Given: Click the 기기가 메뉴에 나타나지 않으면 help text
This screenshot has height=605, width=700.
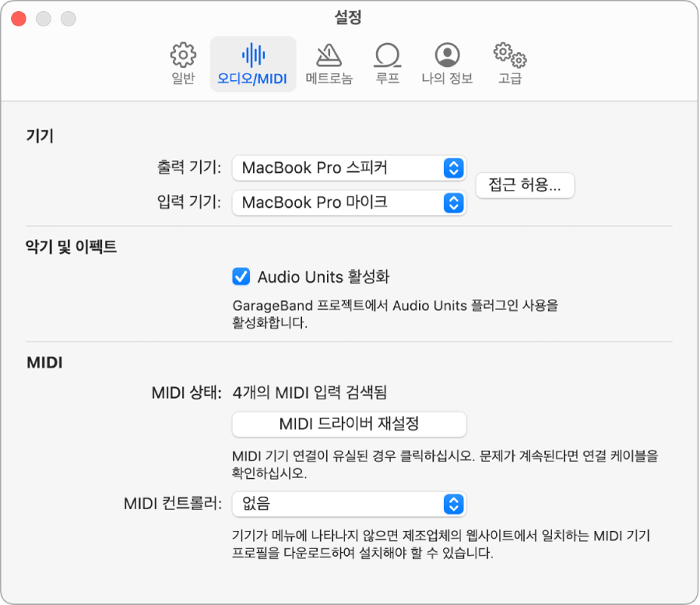Looking at the screenshot, I should coord(441,544).
